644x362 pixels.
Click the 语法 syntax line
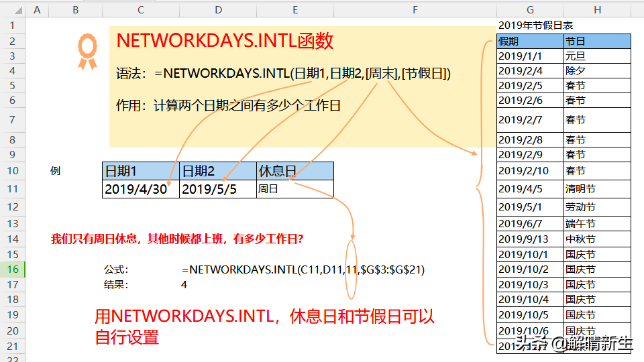pos(283,74)
